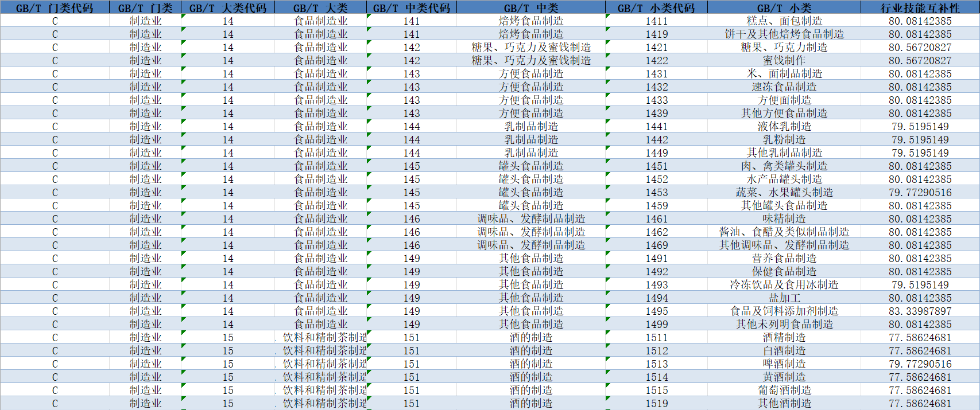Click the 'GB/T 门类代码' column header

[55, 8]
